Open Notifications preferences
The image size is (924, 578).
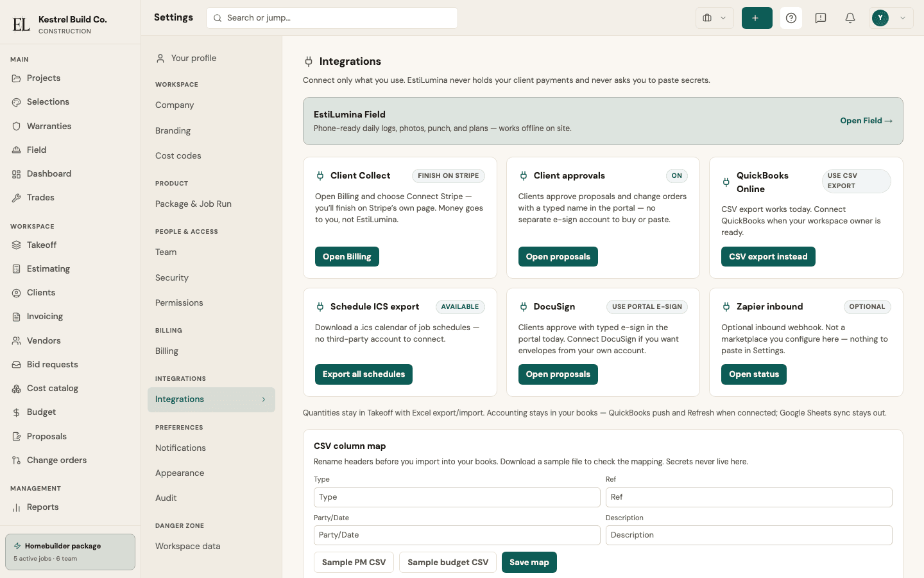click(211, 448)
